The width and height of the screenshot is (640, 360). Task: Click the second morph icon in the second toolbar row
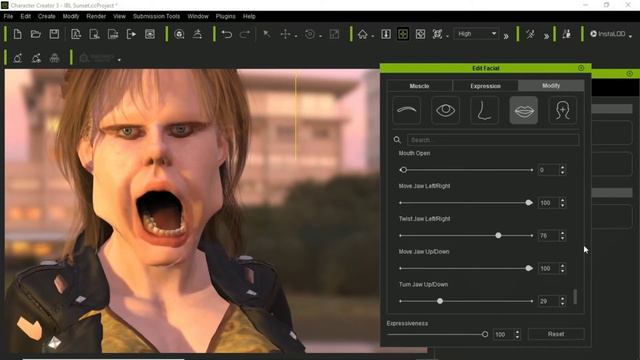(36, 58)
